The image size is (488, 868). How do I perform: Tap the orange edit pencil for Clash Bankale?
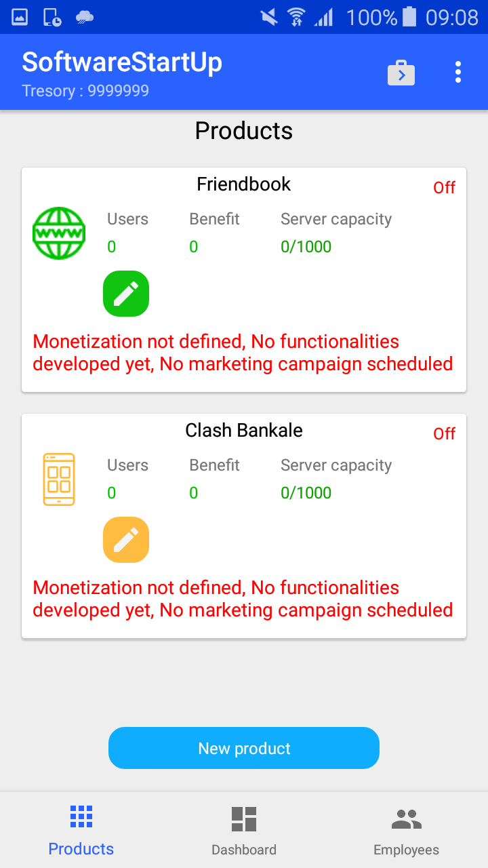[126, 540]
